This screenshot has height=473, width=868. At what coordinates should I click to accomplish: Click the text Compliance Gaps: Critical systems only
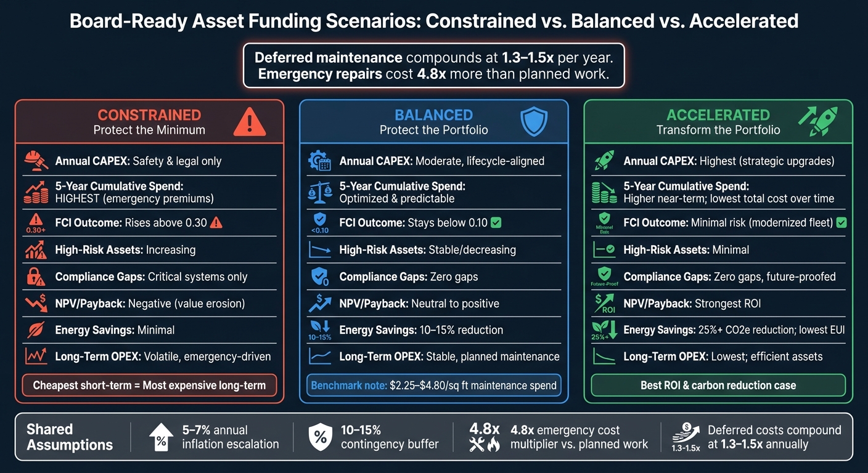coord(151,277)
